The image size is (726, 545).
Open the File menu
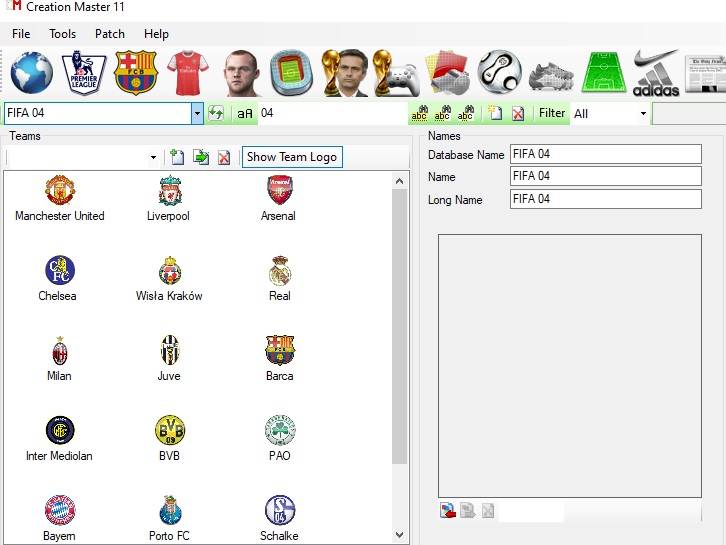tap(21, 34)
